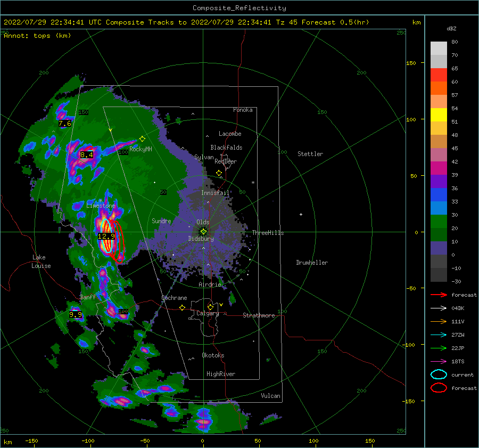The width and height of the screenshot is (479, 448).
Task: Click the Banff label
Action: tap(88, 297)
